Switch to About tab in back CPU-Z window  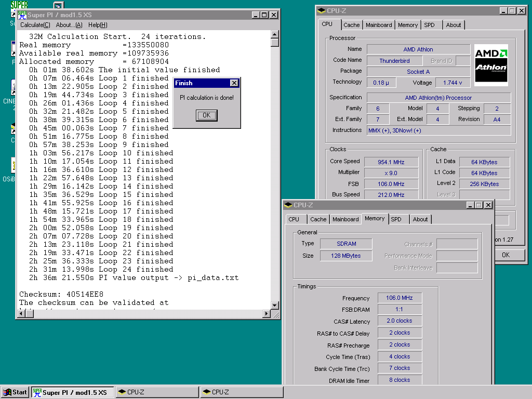[x=454, y=25]
